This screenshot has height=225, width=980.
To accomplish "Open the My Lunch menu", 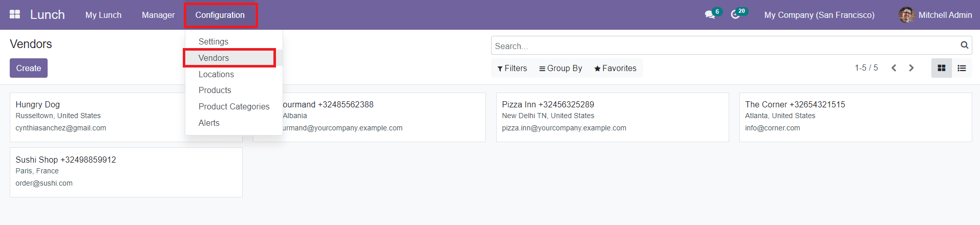I will (x=103, y=15).
